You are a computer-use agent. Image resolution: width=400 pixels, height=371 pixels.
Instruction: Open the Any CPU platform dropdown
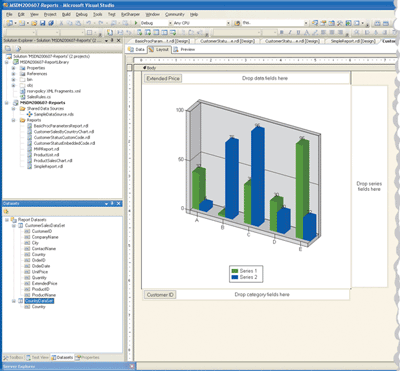point(228,23)
